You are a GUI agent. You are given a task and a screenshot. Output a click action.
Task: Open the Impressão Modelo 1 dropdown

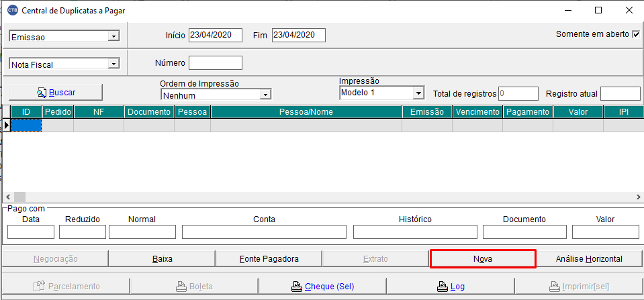click(418, 93)
